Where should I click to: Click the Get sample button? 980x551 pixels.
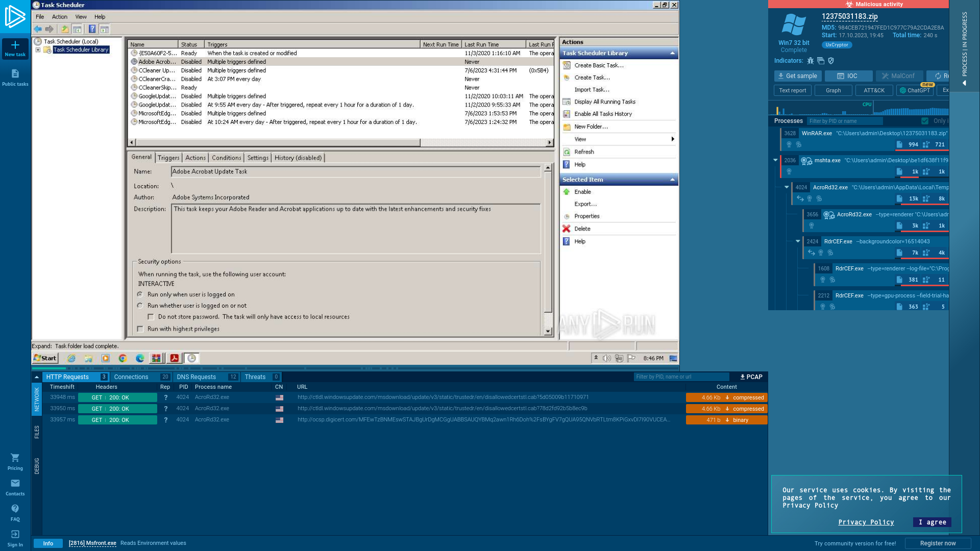[798, 76]
